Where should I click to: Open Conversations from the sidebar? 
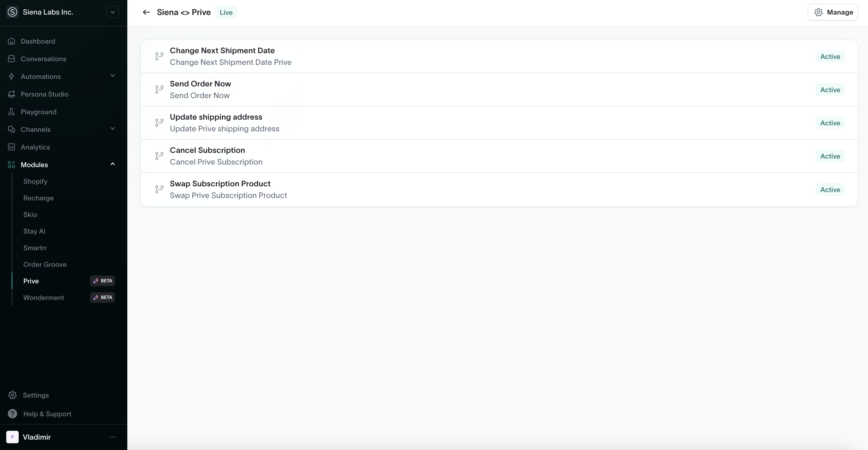pyautogui.click(x=43, y=59)
